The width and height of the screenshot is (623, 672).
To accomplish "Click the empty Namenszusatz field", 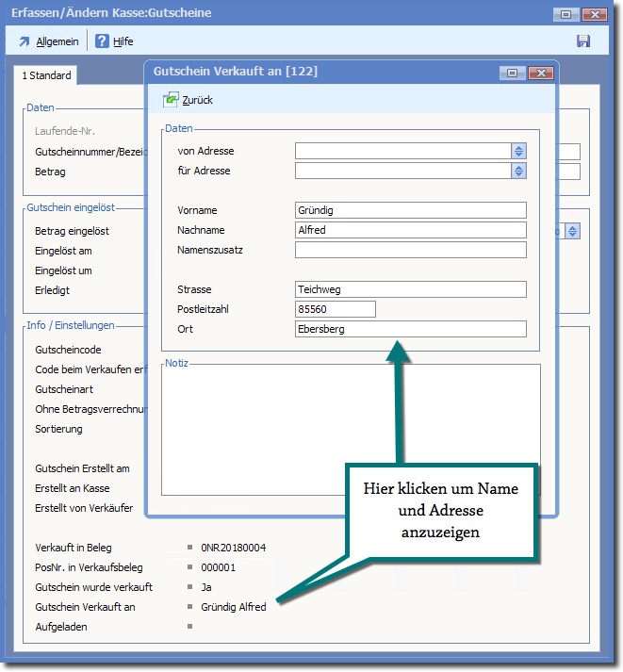I will 410,250.
